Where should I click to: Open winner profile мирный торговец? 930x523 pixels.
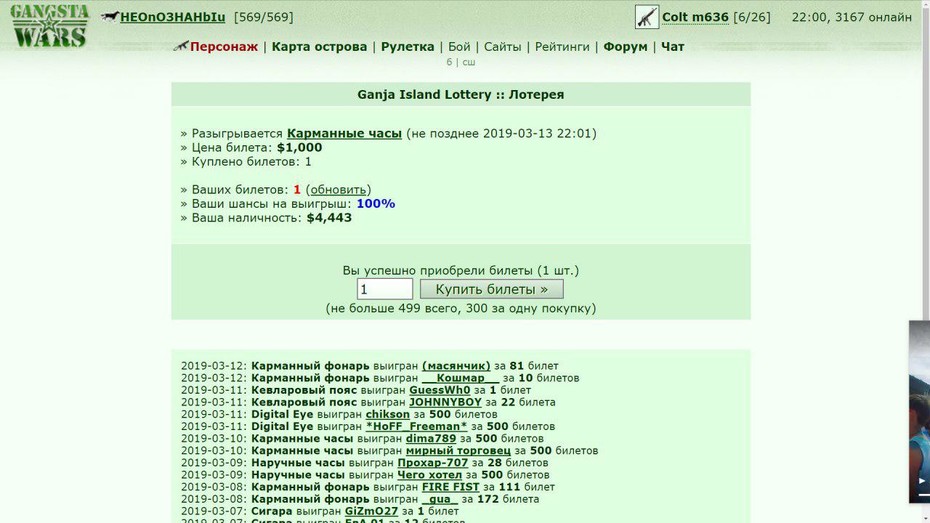click(x=458, y=451)
